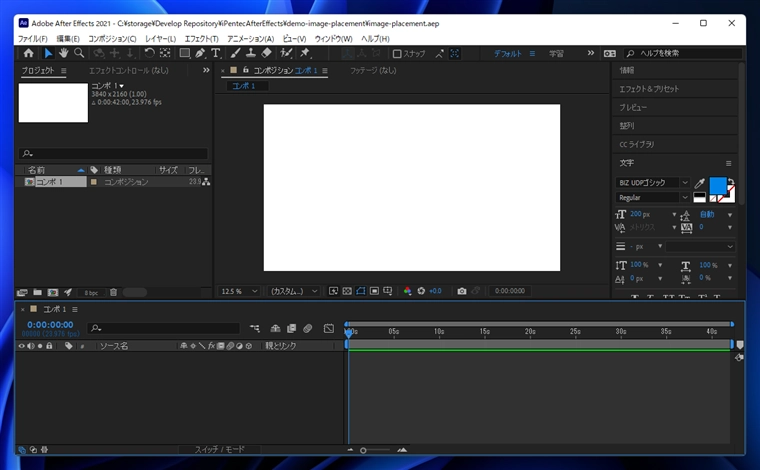Image resolution: width=760 pixels, height=470 pixels.
Task: Toggle frame blending for the timeline
Action: pyautogui.click(x=291, y=329)
